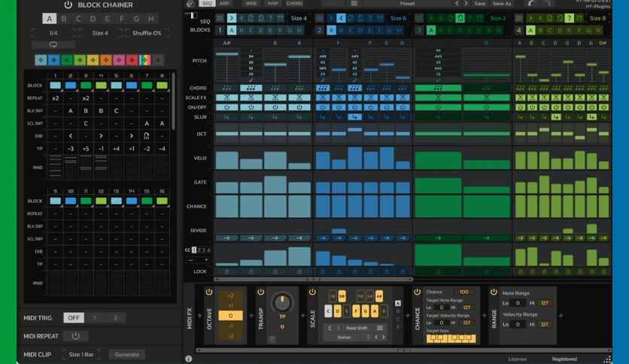629x364 pixels.
Task: Toggle the Block Chainer power icon
Action: pyautogui.click(x=68, y=5)
